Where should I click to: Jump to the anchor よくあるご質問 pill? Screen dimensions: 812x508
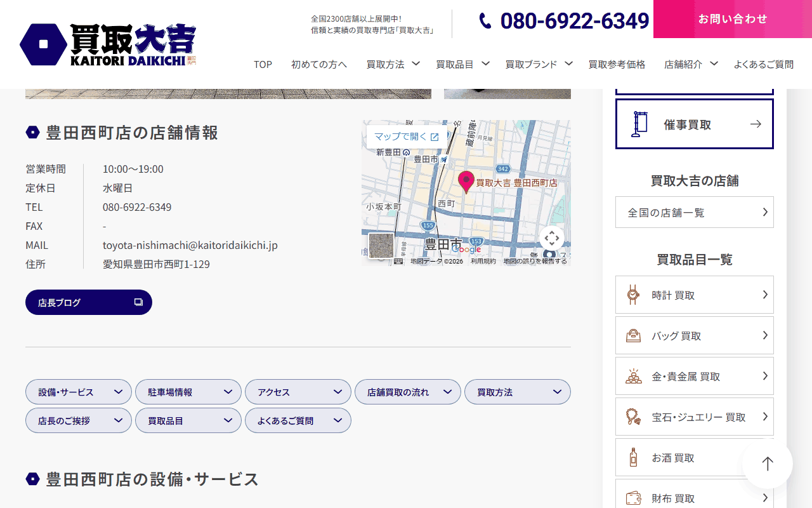pos(298,420)
